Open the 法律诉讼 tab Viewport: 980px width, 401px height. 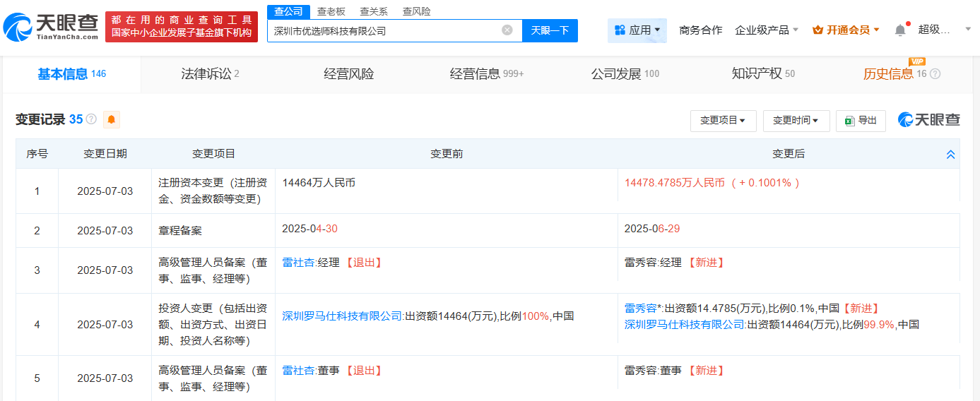pyautogui.click(x=210, y=74)
